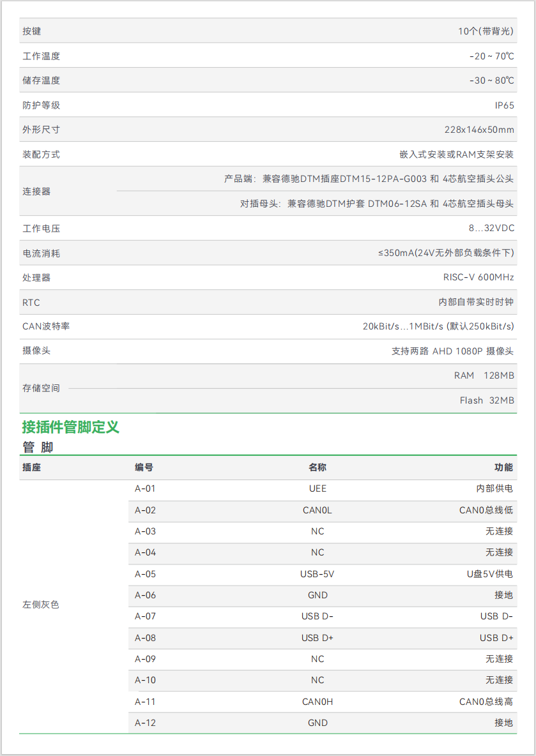The image size is (536, 756).
Task: Select pin number A-09
Action: 145,659
